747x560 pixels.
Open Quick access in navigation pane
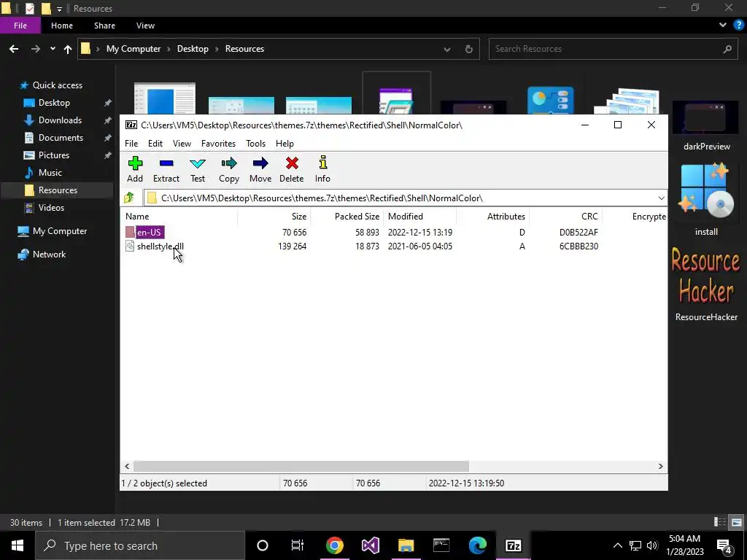(x=57, y=85)
